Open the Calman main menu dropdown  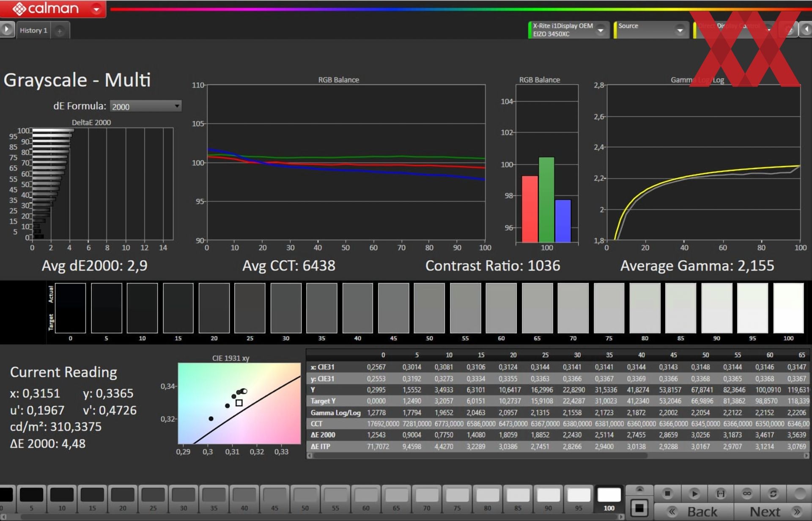(x=97, y=9)
